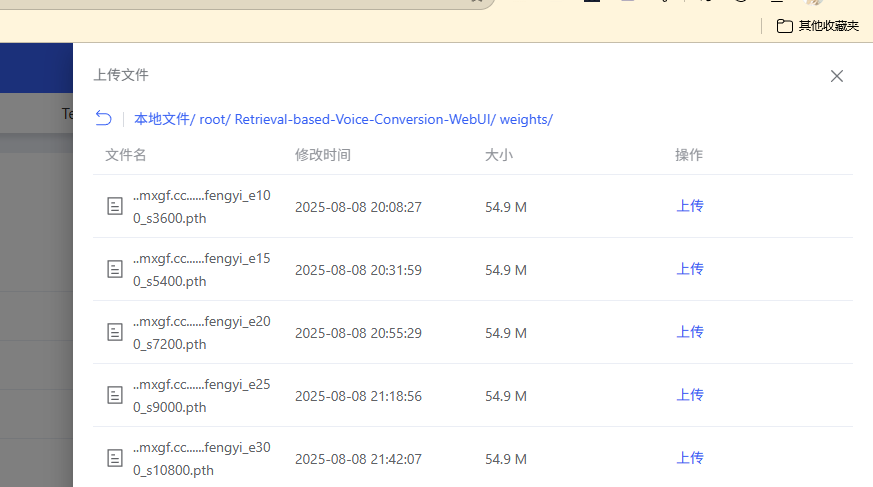Upload the fengyi_e150_s5400.pth file
Image resolution: width=873 pixels, height=487 pixels.
pyautogui.click(x=690, y=269)
